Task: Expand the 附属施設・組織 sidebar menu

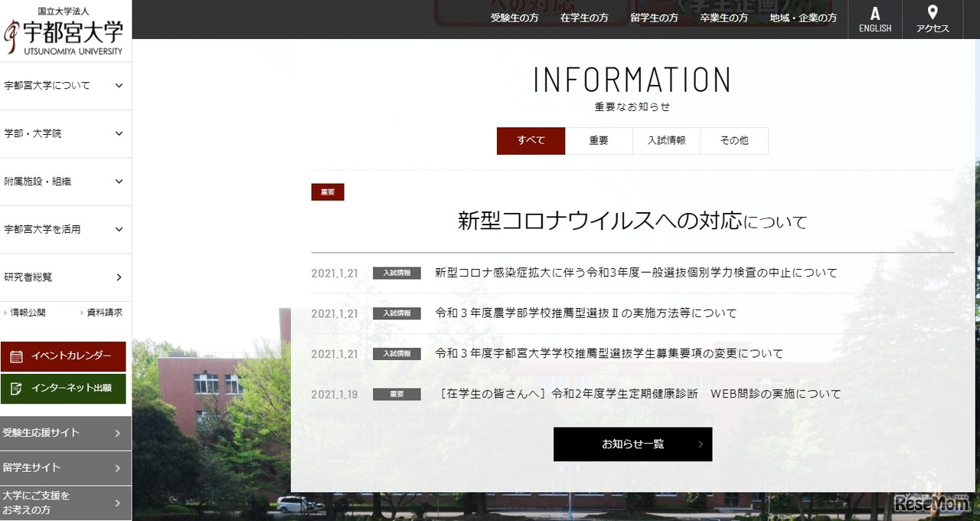Action: 65,182
